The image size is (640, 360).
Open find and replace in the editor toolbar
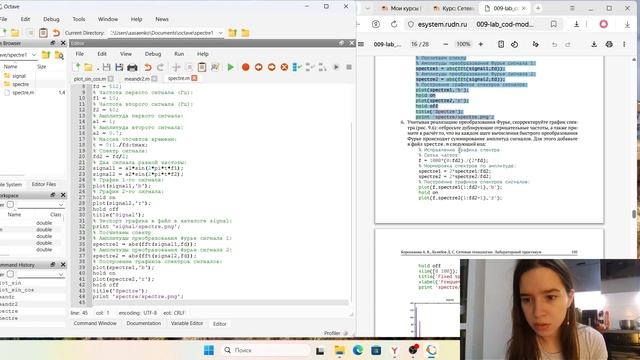click(215, 67)
